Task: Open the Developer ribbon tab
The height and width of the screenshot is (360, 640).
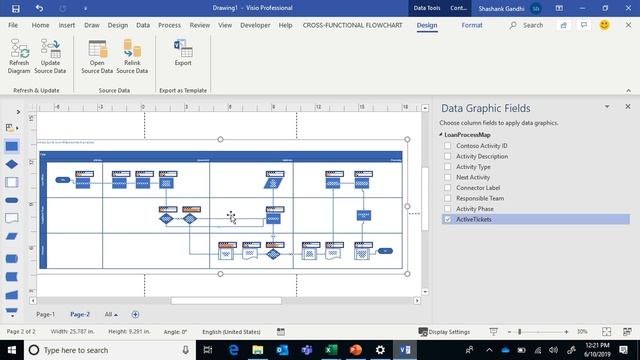Action: [255, 25]
